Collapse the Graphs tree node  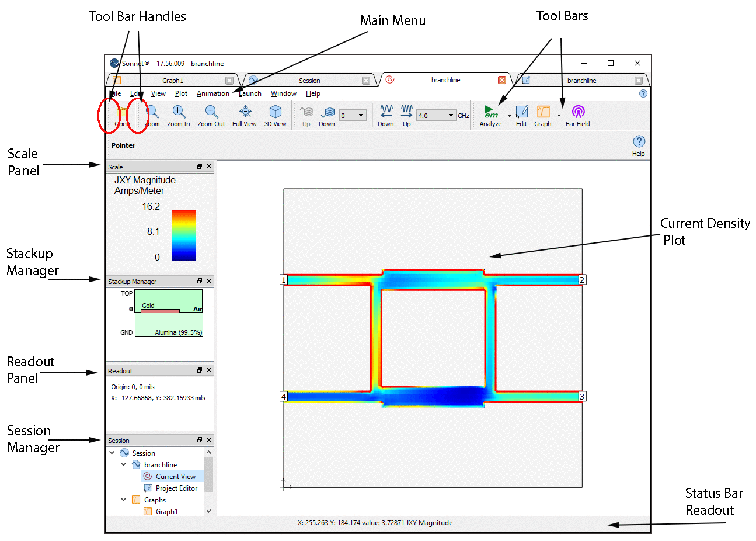[124, 500]
